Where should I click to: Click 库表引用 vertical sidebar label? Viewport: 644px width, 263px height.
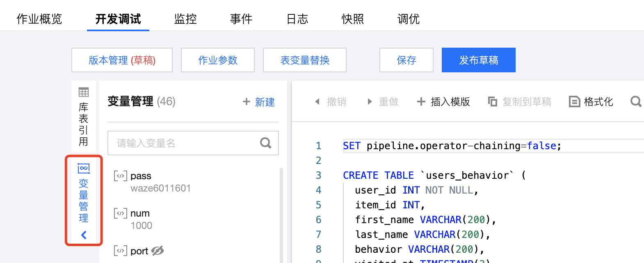point(84,125)
